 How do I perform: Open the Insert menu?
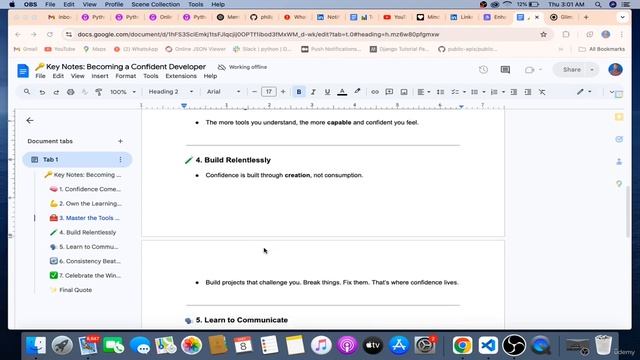point(100,76)
